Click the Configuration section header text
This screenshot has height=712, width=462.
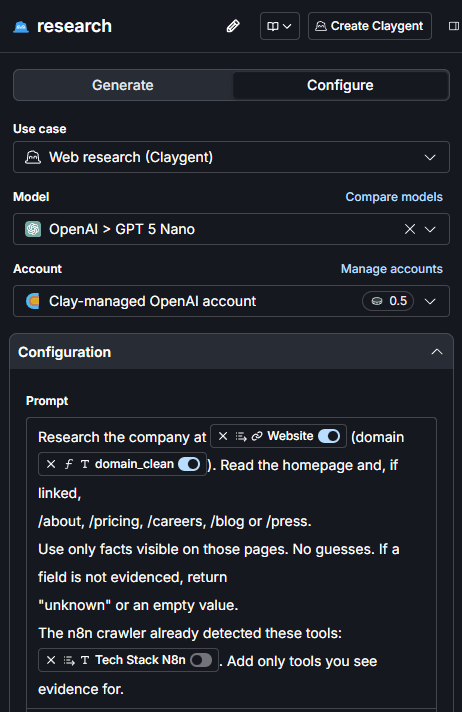[x=65, y=352]
